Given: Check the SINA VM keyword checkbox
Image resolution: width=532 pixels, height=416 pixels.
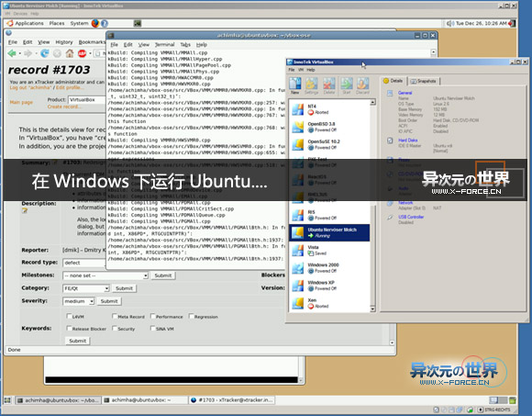Looking at the screenshot, I should [152, 329].
